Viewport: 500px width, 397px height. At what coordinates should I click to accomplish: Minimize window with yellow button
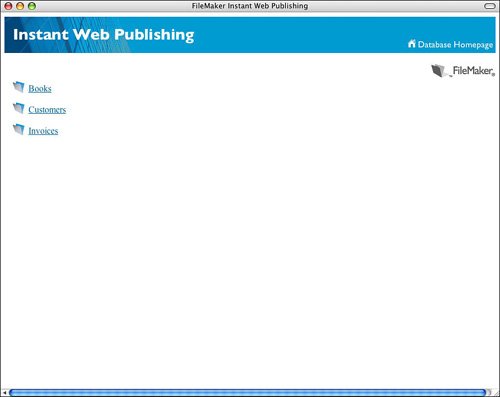20,6
